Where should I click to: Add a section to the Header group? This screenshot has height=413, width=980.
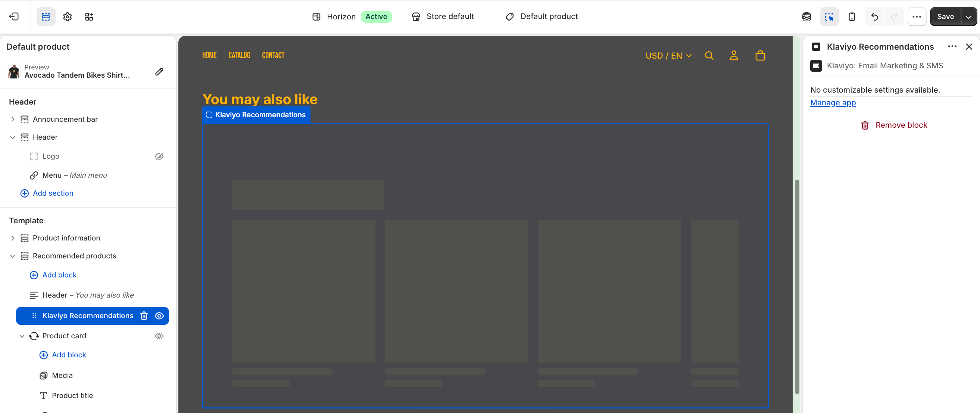pyautogui.click(x=47, y=193)
